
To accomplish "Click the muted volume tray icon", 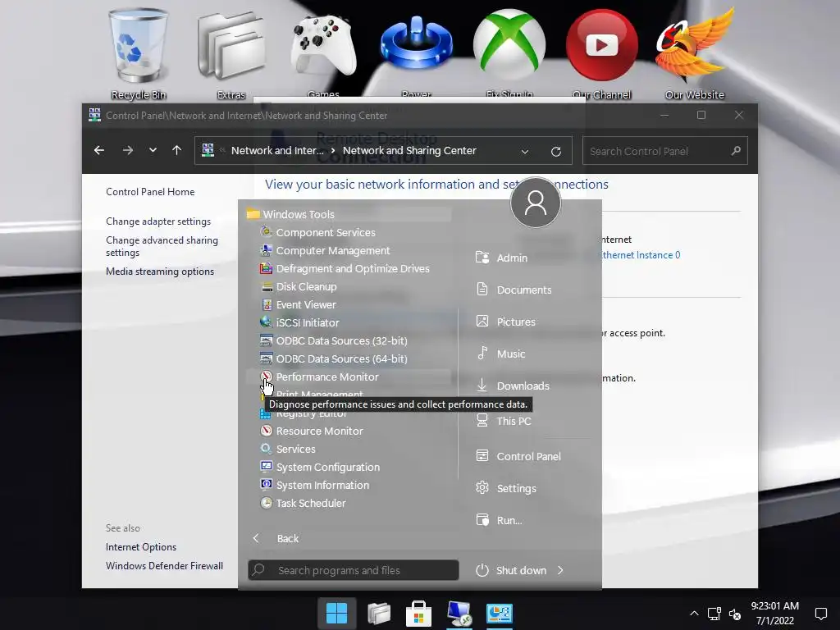I will pos(735,614).
